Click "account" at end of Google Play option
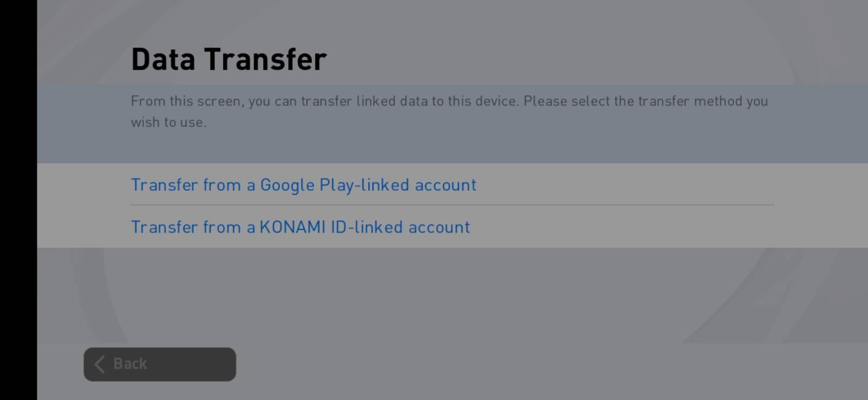The height and width of the screenshot is (400, 868). pos(445,185)
